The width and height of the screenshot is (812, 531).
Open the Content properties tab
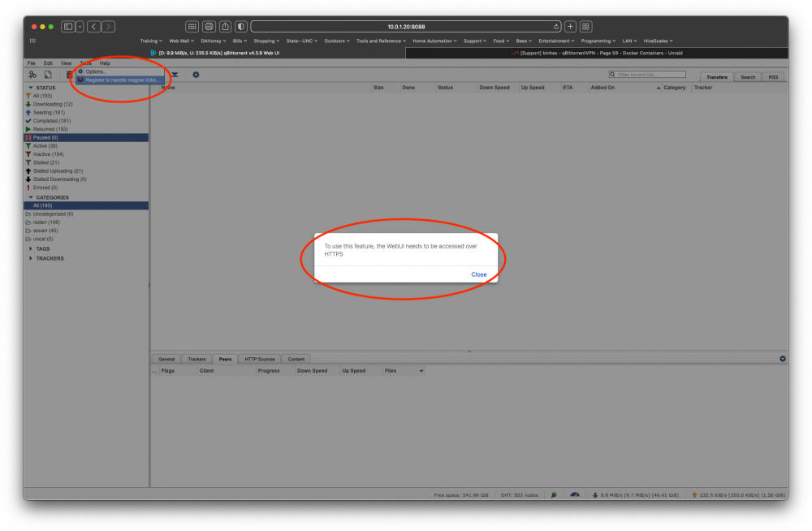pyautogui.click(x=296, y=359)
